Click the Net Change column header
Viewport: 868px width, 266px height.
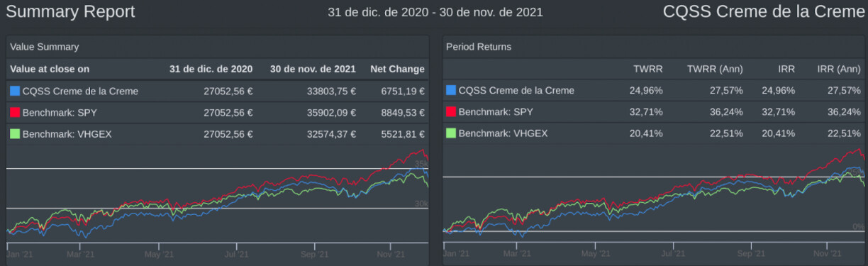click(x=397, y=69)
